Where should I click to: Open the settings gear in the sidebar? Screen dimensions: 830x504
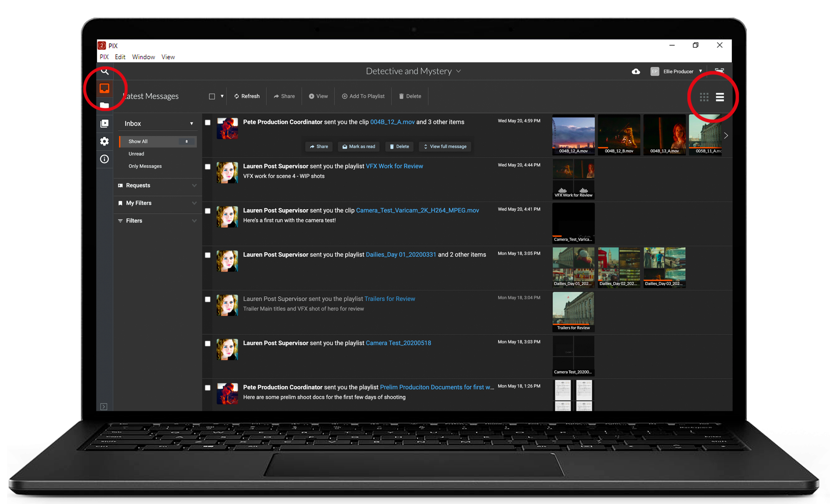(104, 141)
